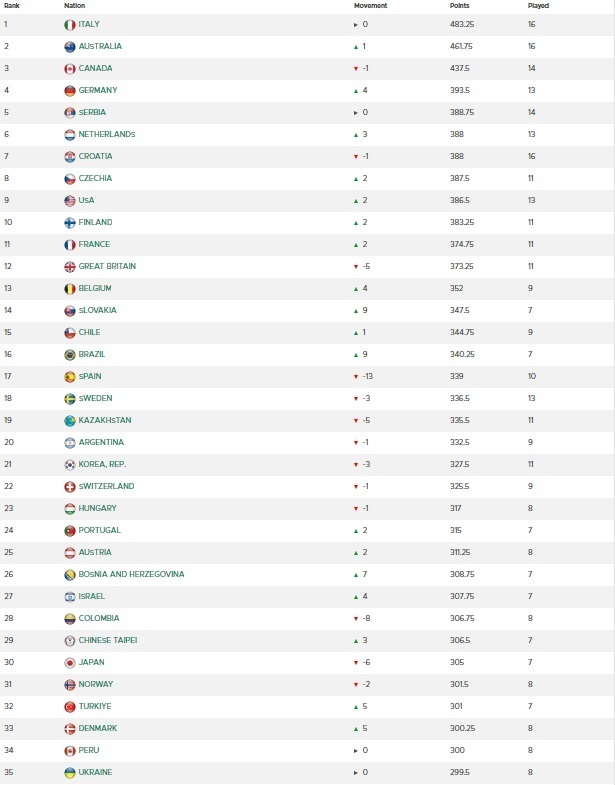Click the Brazil flag icon

click(69, 354)
